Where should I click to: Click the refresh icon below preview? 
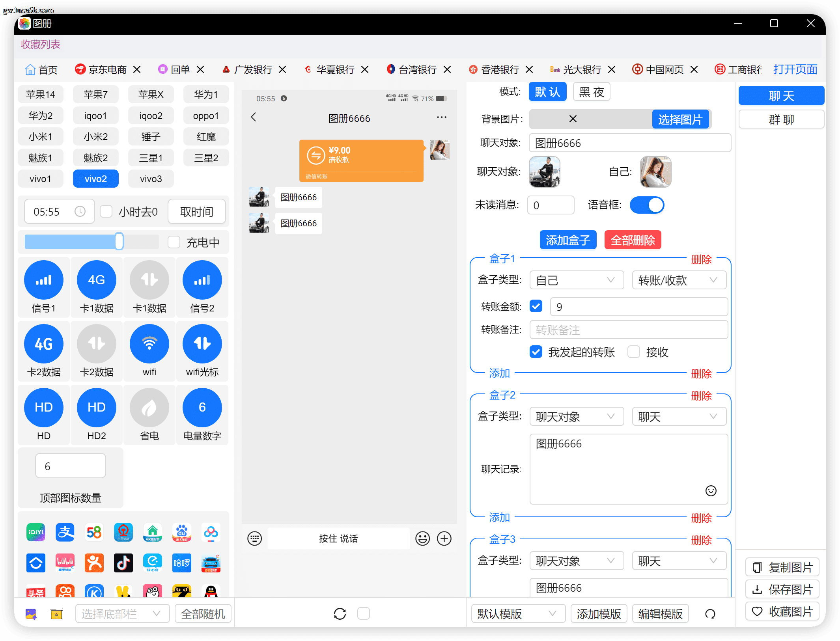point(340,613)
